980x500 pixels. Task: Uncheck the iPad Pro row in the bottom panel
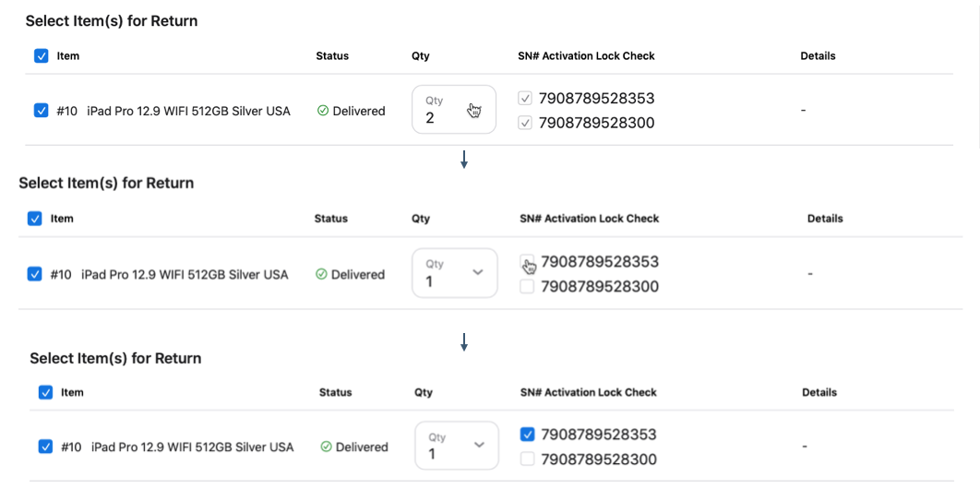click(x=45, y=446)
